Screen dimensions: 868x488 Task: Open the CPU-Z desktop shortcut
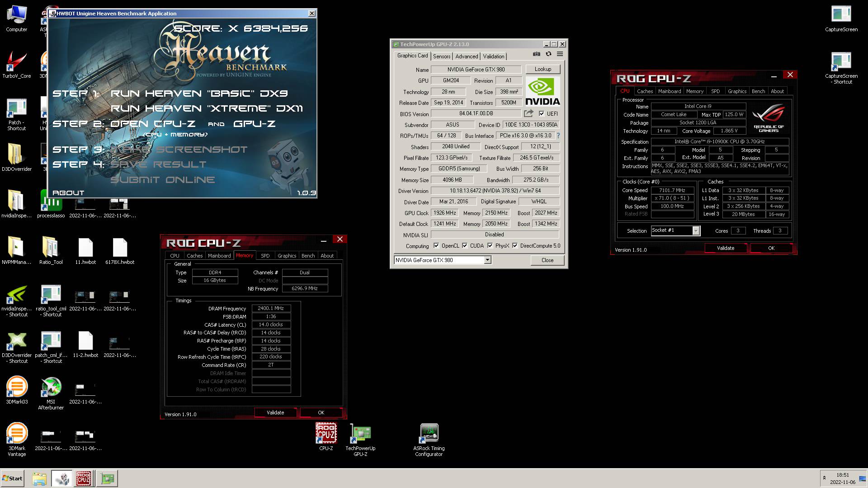326,436
